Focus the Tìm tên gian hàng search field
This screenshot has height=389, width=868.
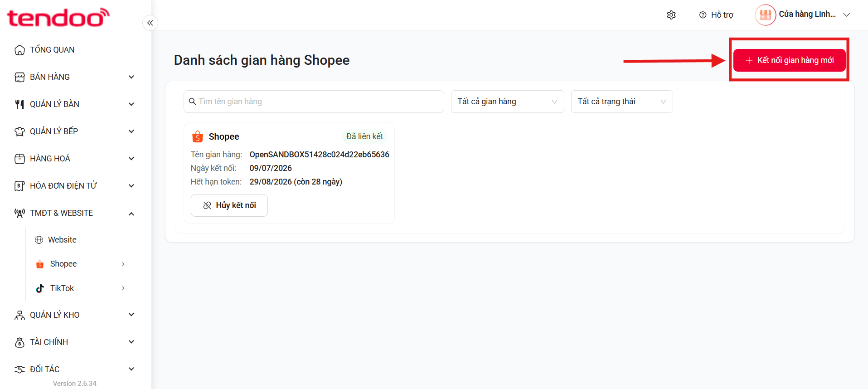pos(314,102)
